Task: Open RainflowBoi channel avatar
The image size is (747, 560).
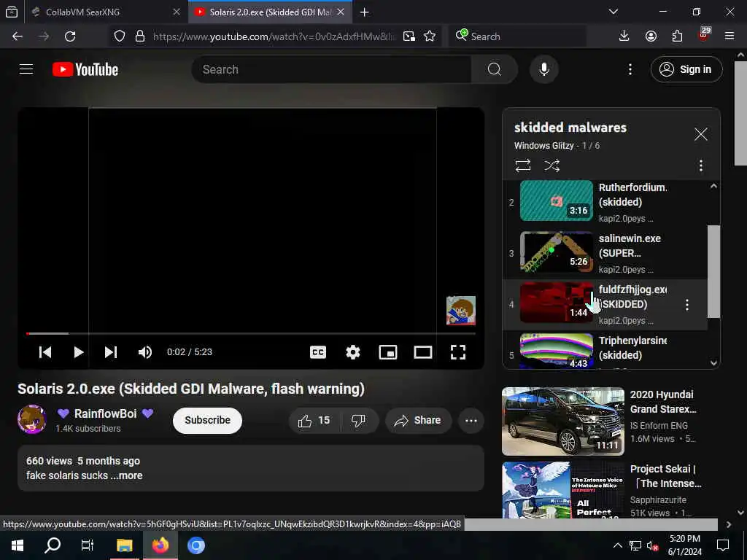Action: point(32,419)
